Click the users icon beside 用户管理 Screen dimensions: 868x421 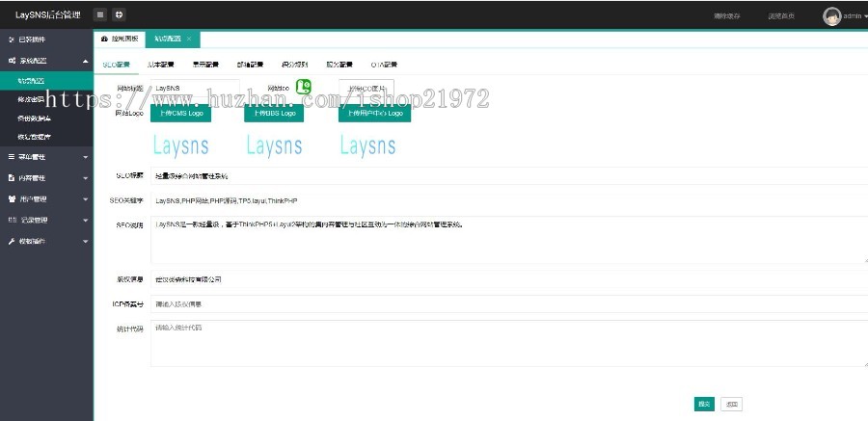pos(12,199)
